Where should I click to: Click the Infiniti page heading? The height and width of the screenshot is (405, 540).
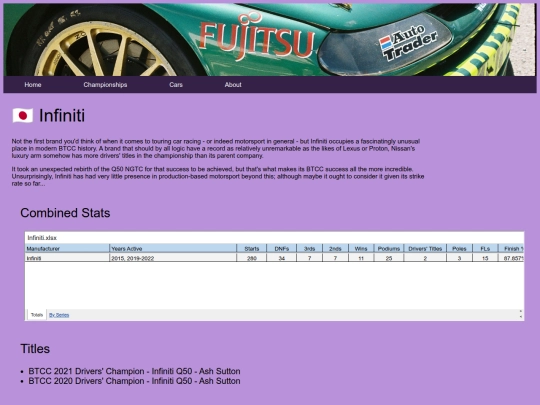[x=62, y=115]
